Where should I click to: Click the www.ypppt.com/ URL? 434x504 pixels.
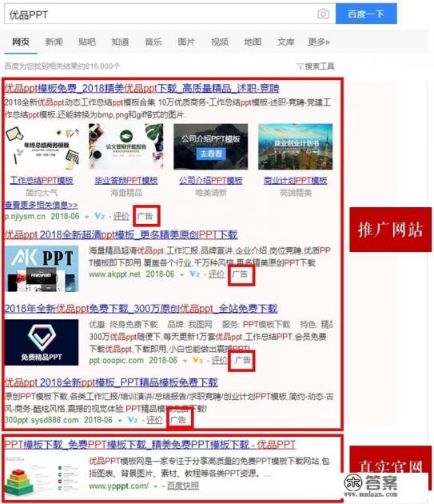[118, 486]
